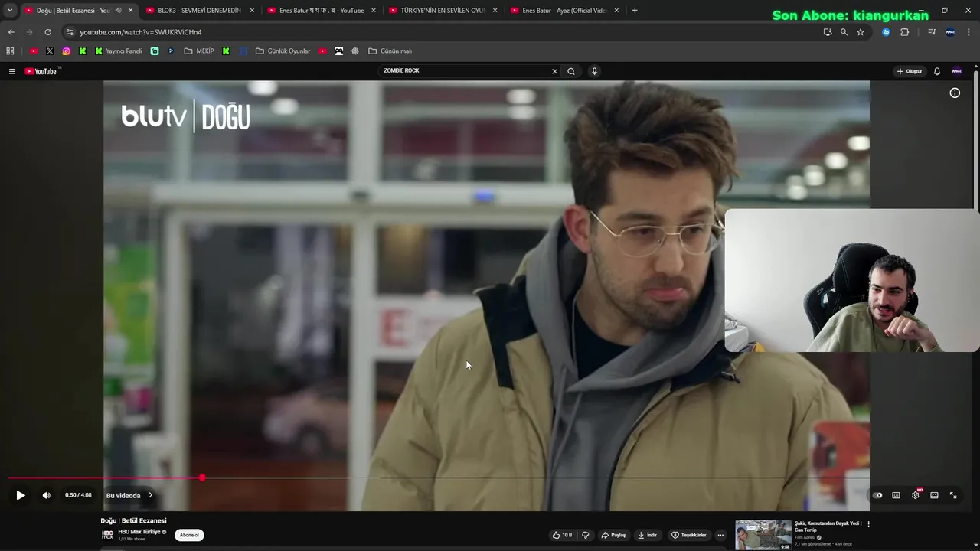Open the Yayıncı Paneli bookmark

pyautogui.click(x=119, y=51)
